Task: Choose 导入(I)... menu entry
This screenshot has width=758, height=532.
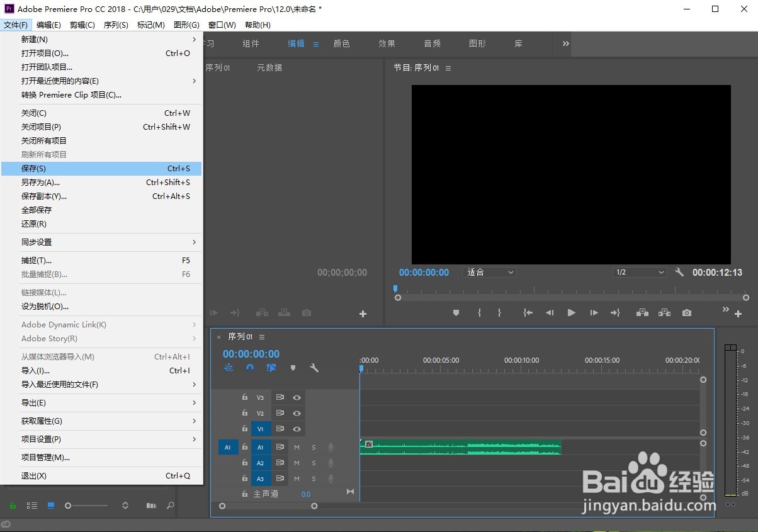Action: pos(101,370)
